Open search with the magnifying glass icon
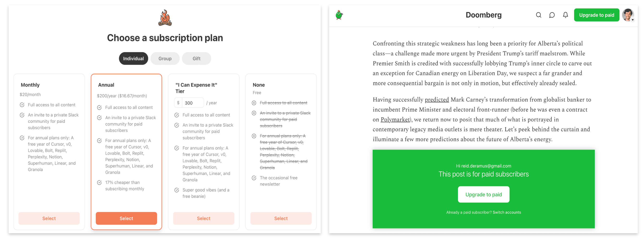Screen dimensions: 644x239 pos(538,15)
